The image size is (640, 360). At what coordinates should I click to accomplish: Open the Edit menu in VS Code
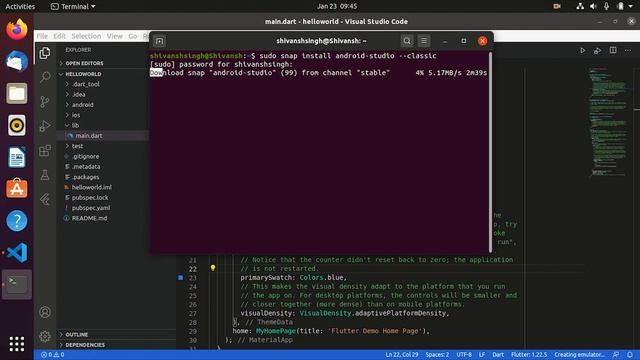(59, 36)
